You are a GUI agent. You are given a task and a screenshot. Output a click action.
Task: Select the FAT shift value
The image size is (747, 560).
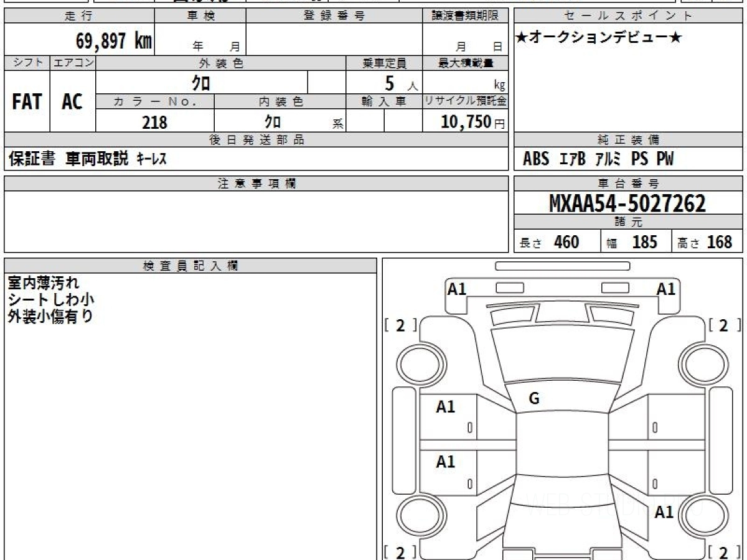[27, 102]
